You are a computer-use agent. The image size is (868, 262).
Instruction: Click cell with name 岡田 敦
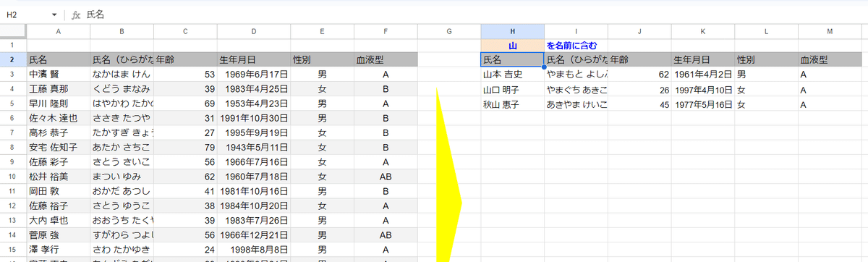[59, 191]
